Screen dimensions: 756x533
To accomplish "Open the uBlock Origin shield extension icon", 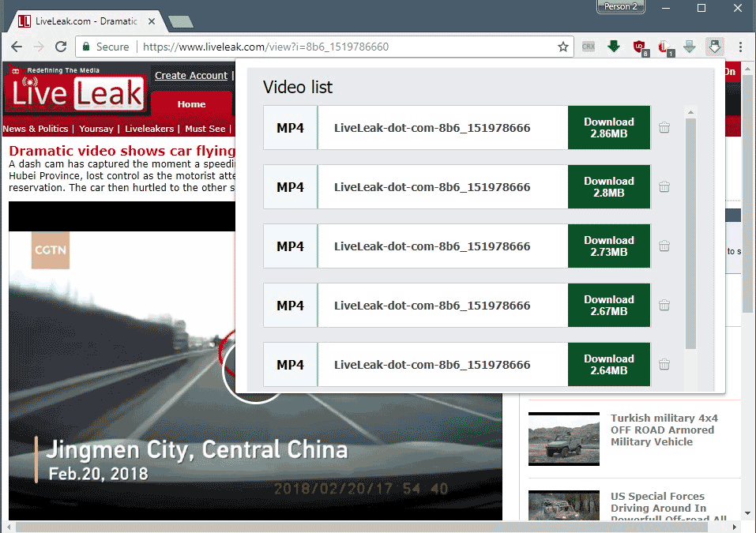I will pyautogui.click(x=639, y=47).
